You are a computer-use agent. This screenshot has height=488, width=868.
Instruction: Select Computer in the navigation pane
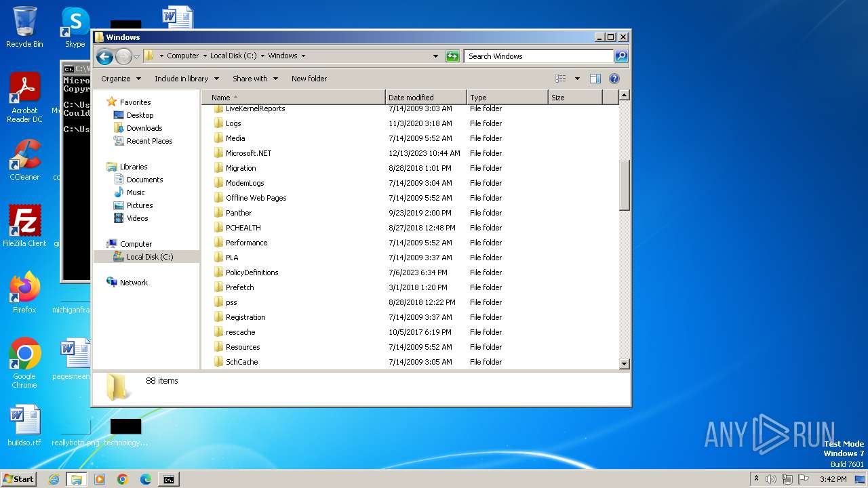[x=136, y=244]
